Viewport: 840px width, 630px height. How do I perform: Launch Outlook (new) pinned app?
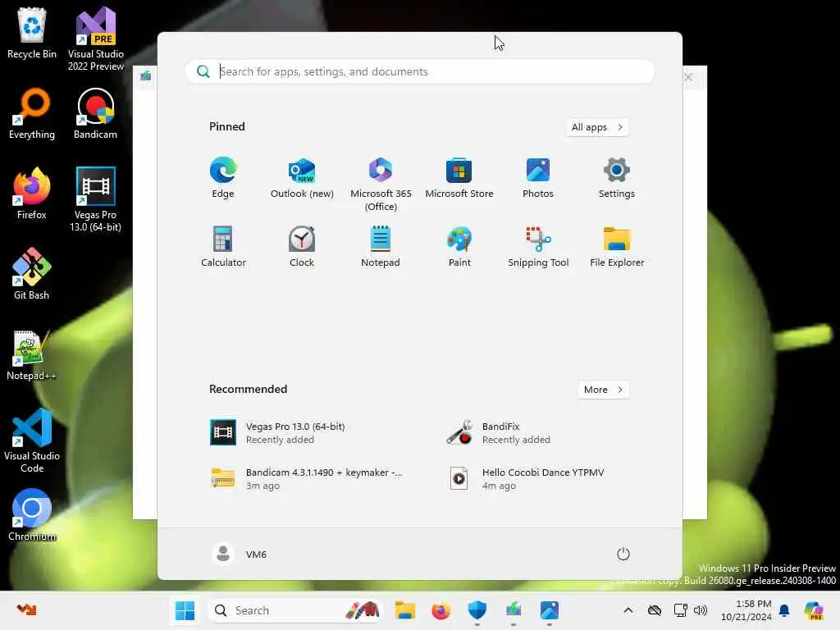click(302, 178)
